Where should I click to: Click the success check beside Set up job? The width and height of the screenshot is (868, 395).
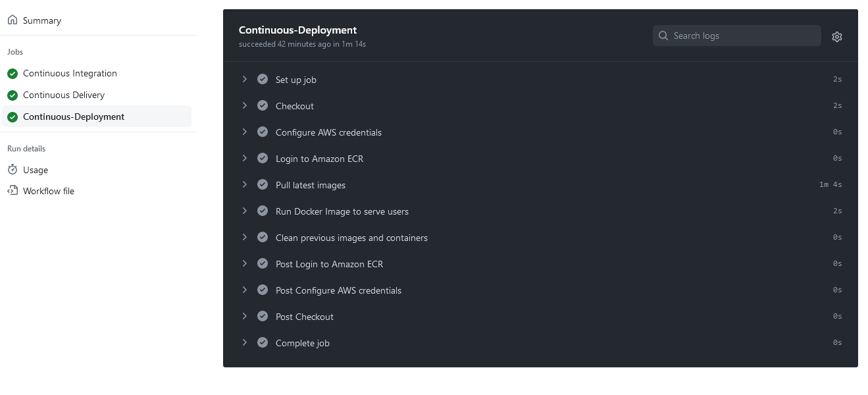click(x=263, y=79)
